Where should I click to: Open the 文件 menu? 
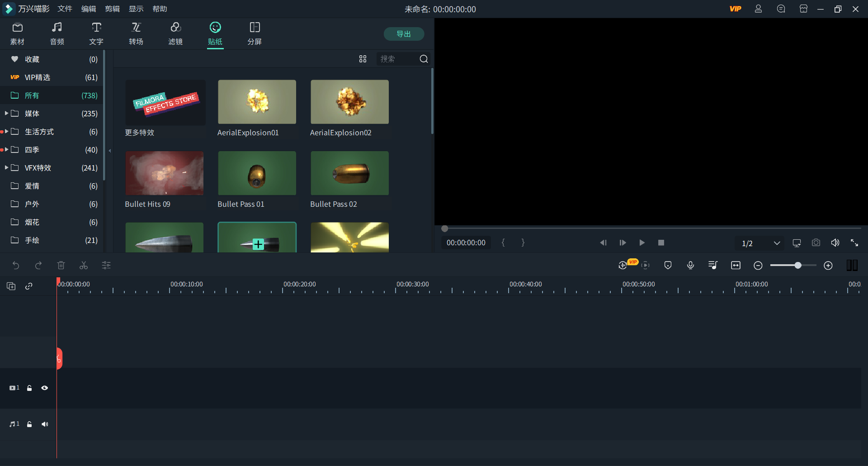tap(65, 9)
